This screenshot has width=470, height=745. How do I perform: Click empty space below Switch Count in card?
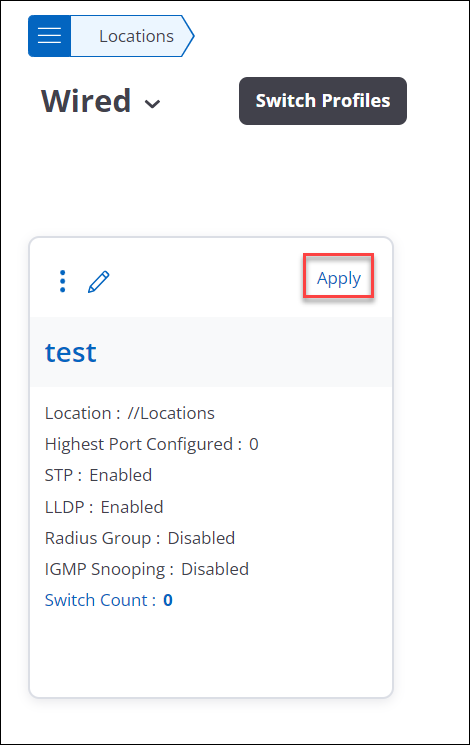pyautogui.click(x=211, y=653)
